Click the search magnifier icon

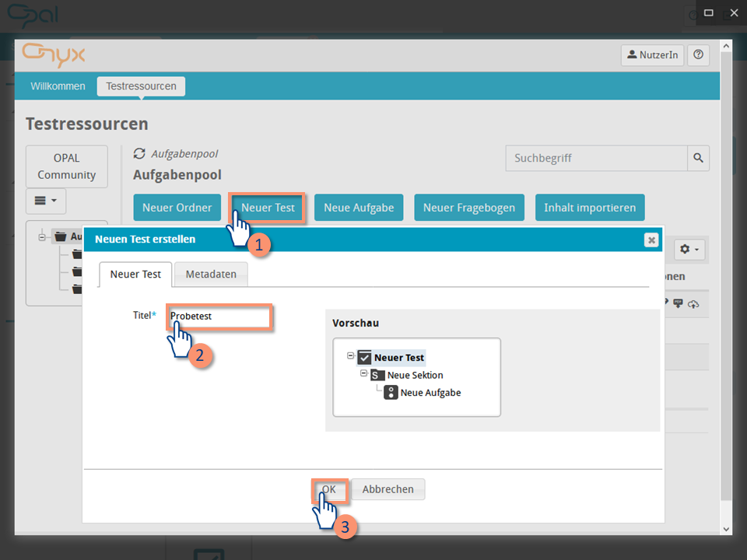click(x=698, y=158)
